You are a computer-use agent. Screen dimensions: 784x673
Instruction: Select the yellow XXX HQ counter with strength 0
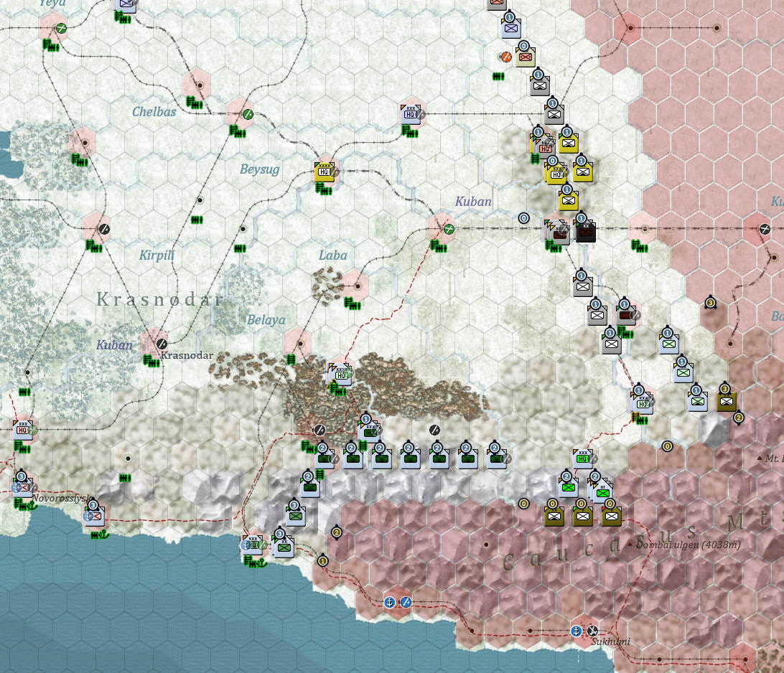tap(556, 174)
